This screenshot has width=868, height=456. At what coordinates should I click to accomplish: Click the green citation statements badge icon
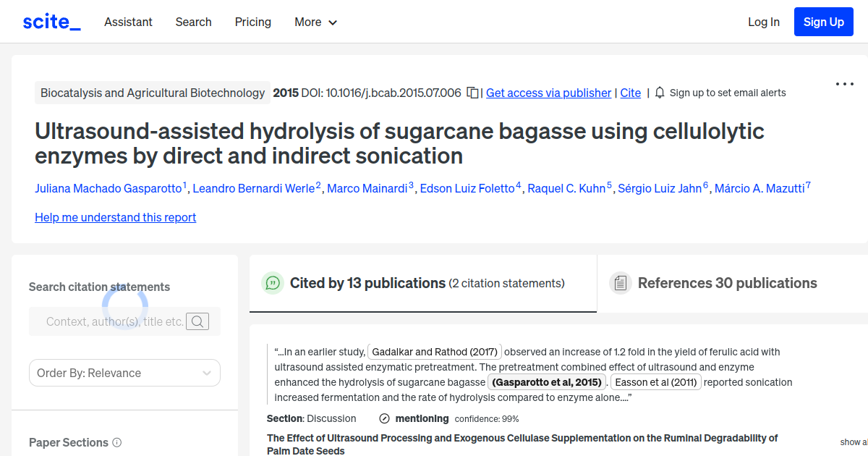[273, 283]
